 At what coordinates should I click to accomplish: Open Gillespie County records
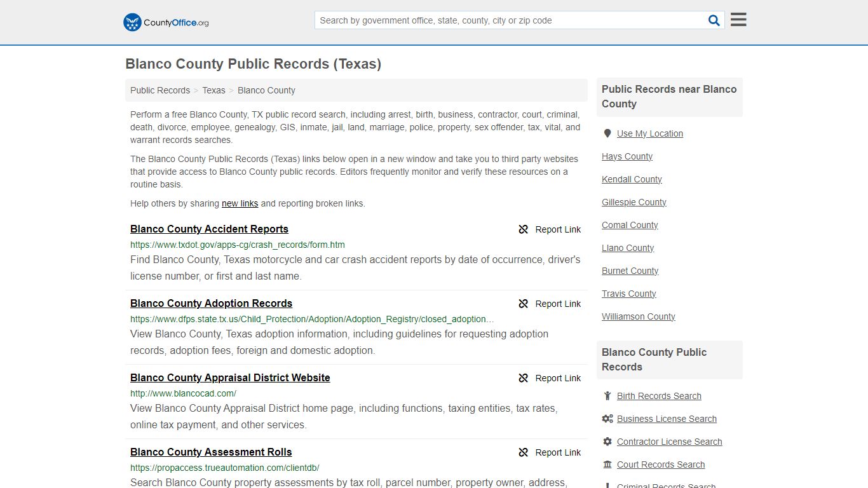(634, 202)
